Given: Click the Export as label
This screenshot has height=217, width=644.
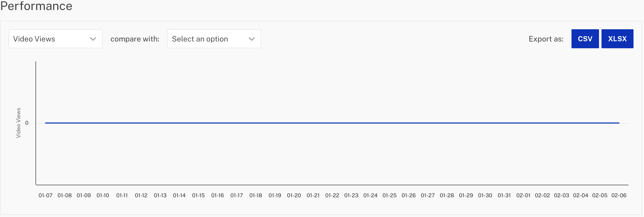Looking at the screenshot, I should 546,39.
